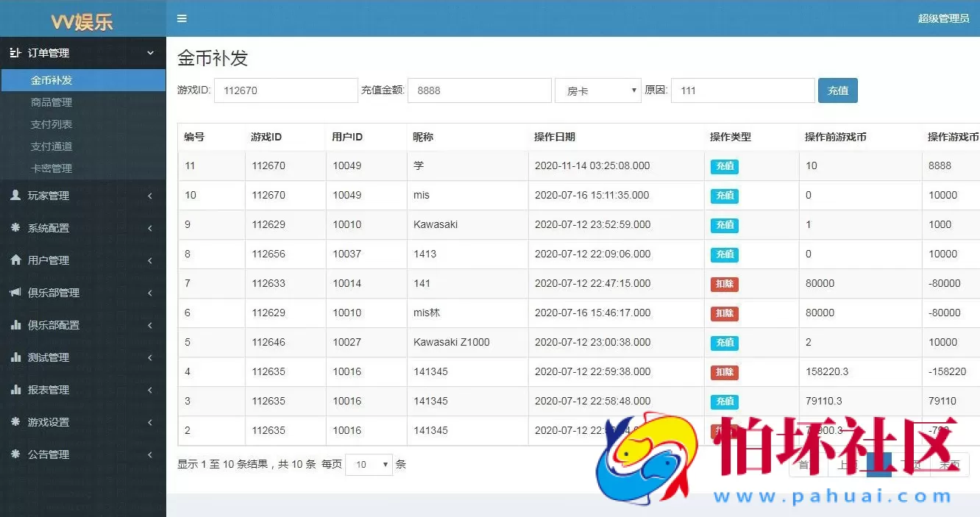Open the 房卡 dropdown selector
The height and width of the screenshot is (517, 980).
pyautogui.click(x=597, y=90)
